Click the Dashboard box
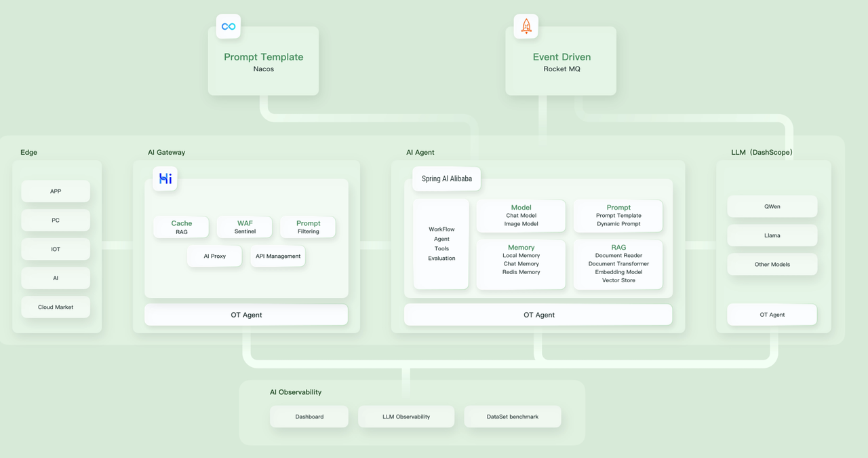The height and width of the screenshot is (458, 868). coord(309,417)
